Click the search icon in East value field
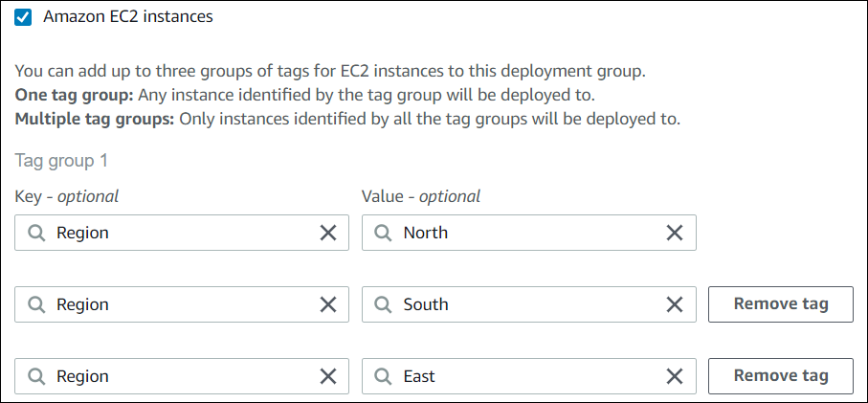Viewport: 868px width, 403px height. coord(384,376)
